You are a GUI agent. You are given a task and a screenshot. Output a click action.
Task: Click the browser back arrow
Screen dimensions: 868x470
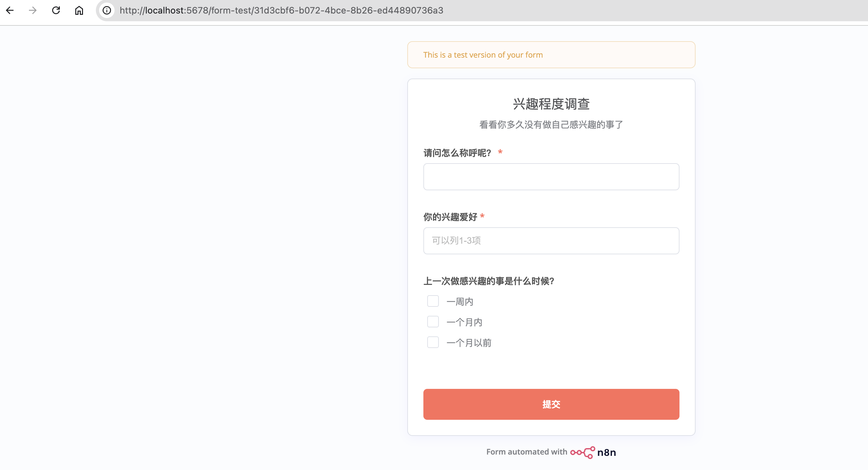10,10
